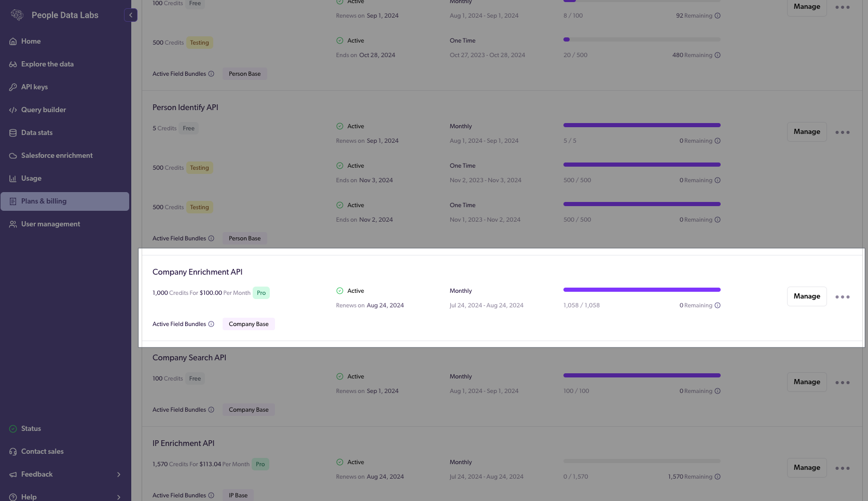Viewport: 868px width, 501px height.
Task: Click info icon for Company Enrichment Remaining
Action: pos(718,305)
